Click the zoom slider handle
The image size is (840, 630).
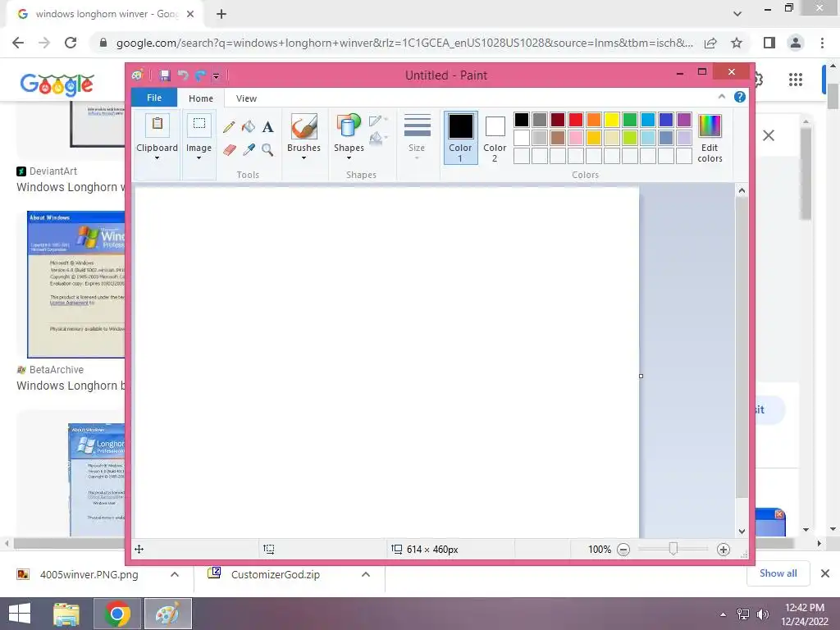(673, 549)
